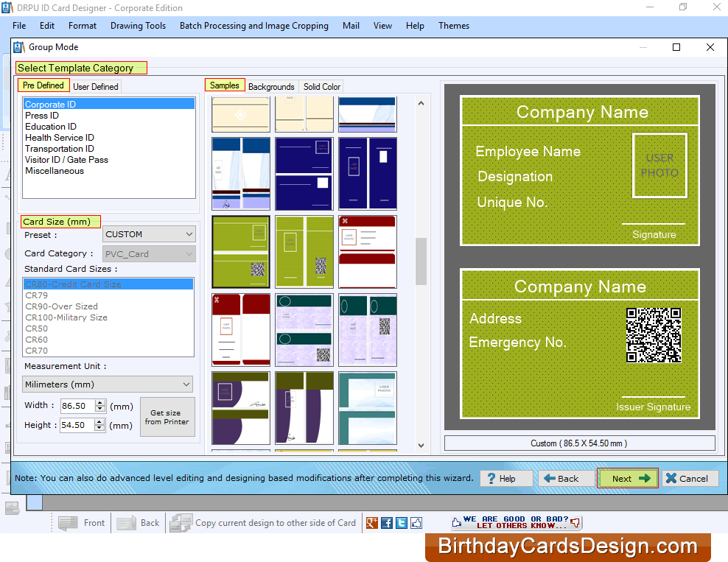
Task: Click Get size from Printer button
Action: (x=167, y=417)
